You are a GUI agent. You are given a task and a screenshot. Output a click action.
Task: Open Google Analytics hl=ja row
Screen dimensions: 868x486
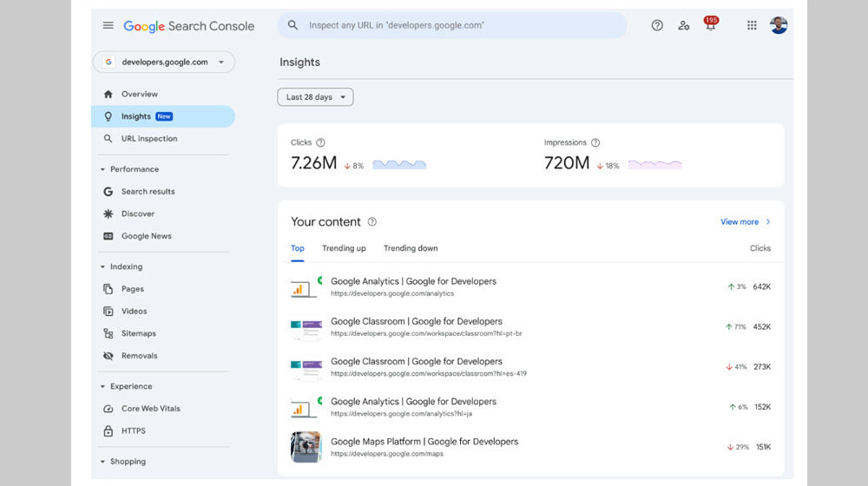[x=531, y=407]
